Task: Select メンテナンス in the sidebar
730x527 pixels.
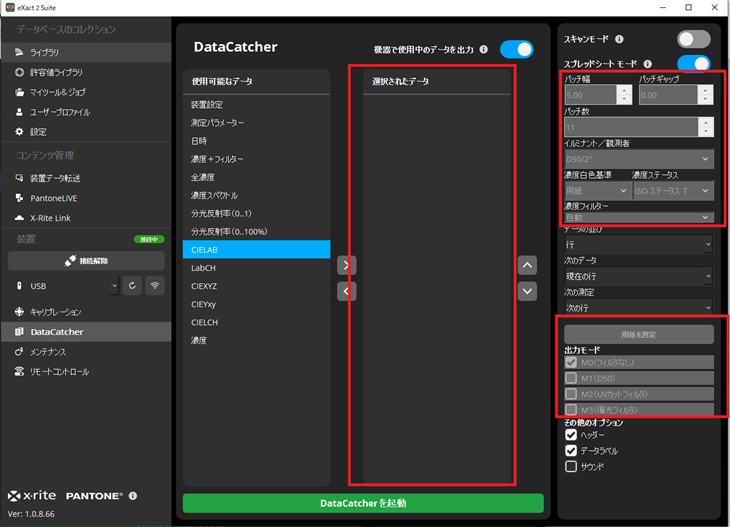Action: pyautogui.click(x=86, y=351)
